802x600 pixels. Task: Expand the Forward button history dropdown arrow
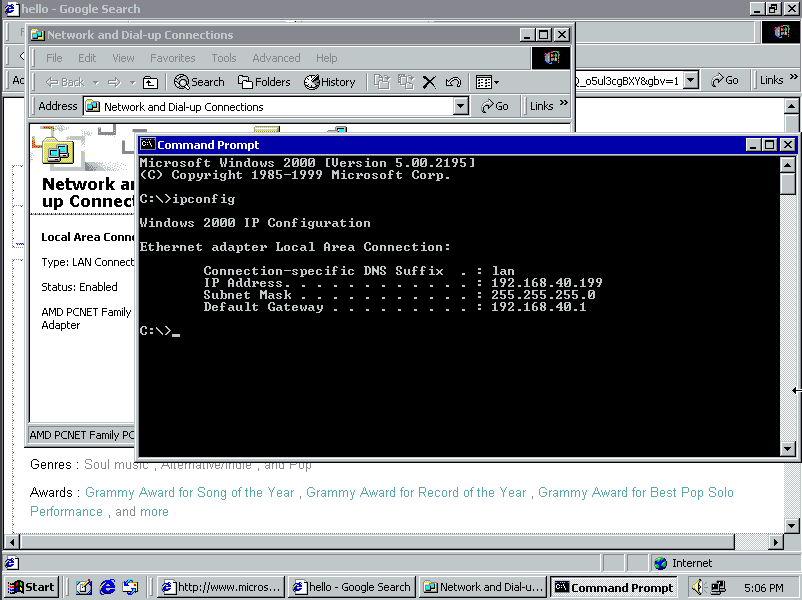point(132,82)
